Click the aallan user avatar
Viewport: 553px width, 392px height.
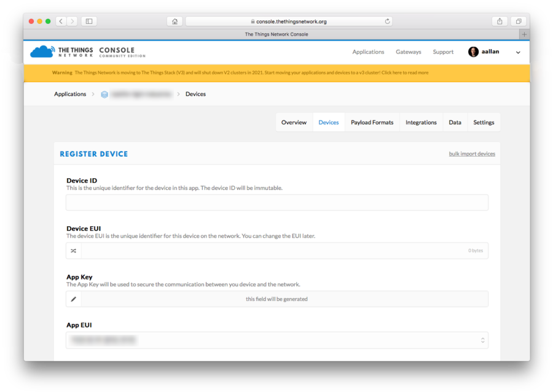tap(473, 52)
